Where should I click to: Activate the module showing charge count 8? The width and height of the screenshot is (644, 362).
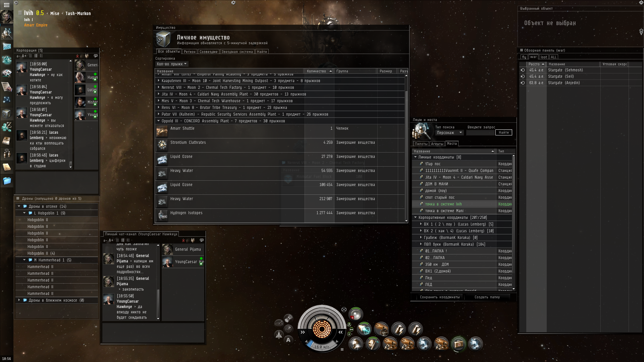tap(356, 314)
